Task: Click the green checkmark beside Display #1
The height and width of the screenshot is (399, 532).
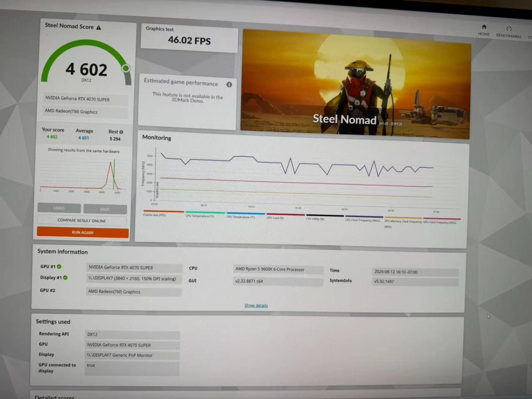Action: tap(65, 278)
